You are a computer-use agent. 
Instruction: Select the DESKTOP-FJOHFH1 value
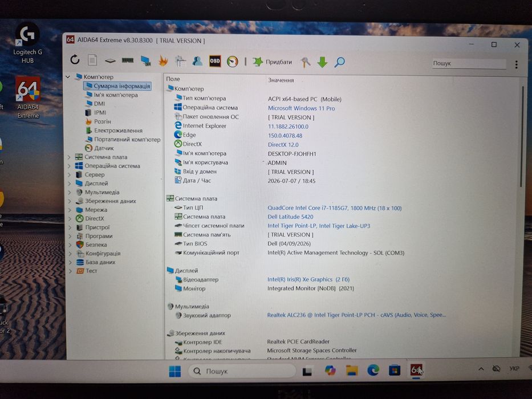coord(292,154)
